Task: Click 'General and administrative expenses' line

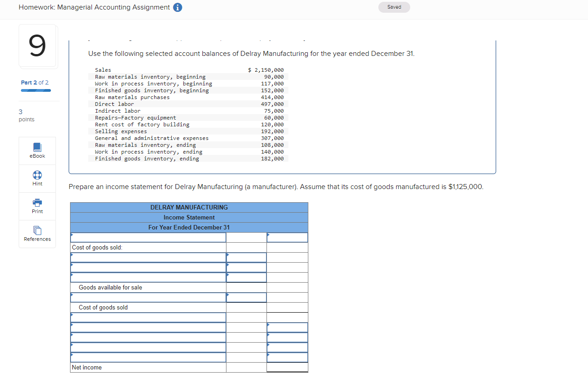Action: pos(152,138)
